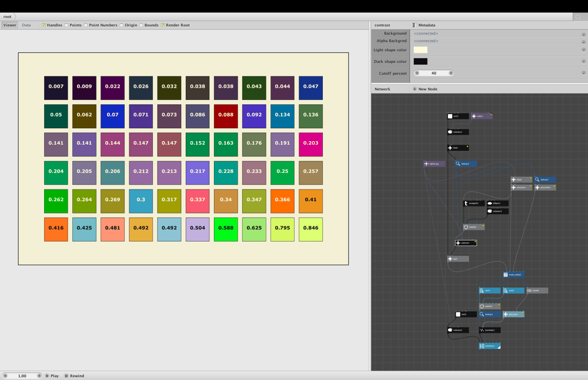Select the purple colors node

pos(482,116)
